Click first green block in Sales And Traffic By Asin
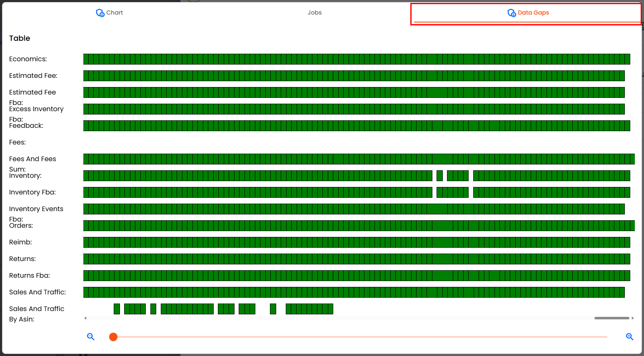 pos(117,309)
